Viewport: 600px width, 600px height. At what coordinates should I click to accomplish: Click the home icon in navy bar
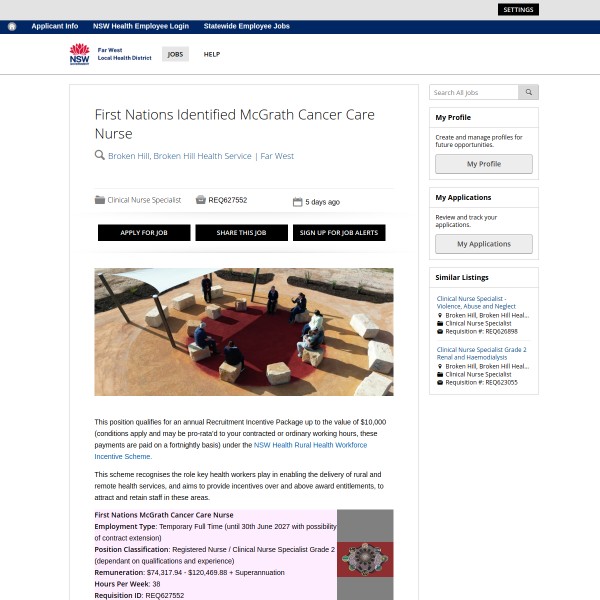[x=12, y=26]
